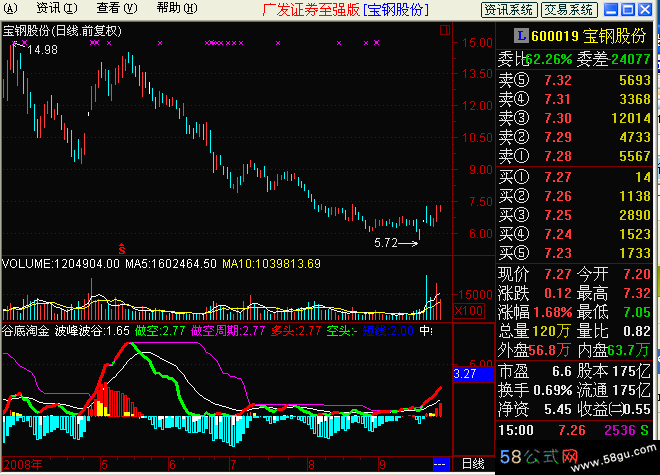The height and width of the screenshot is (475, 660).
Task: Minimize the 广发证券 window
Action: [x=611, y=9]
